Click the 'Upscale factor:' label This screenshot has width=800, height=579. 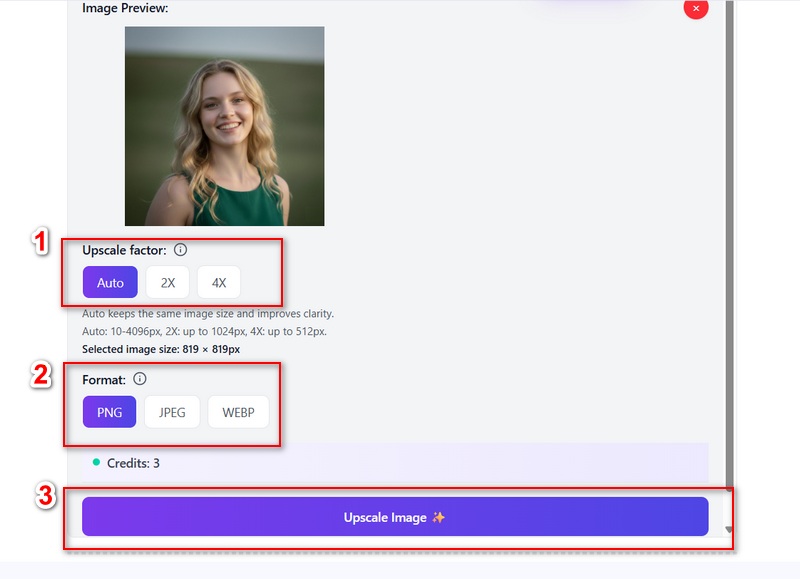click(124, 250)
